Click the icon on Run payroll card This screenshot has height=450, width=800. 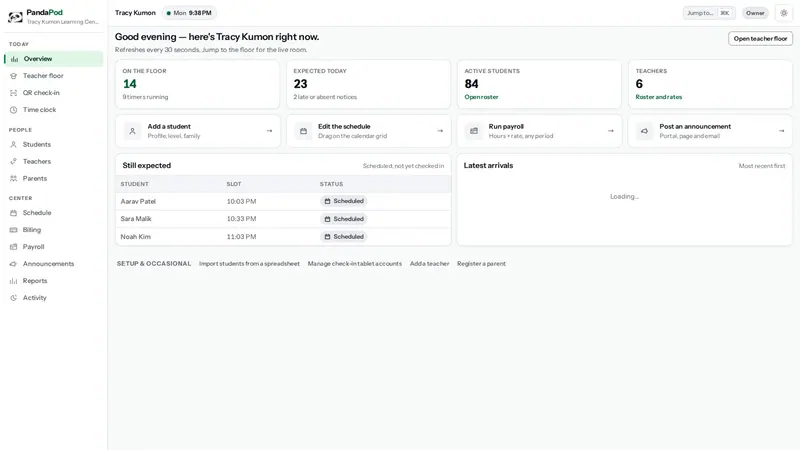pos(474,131)
